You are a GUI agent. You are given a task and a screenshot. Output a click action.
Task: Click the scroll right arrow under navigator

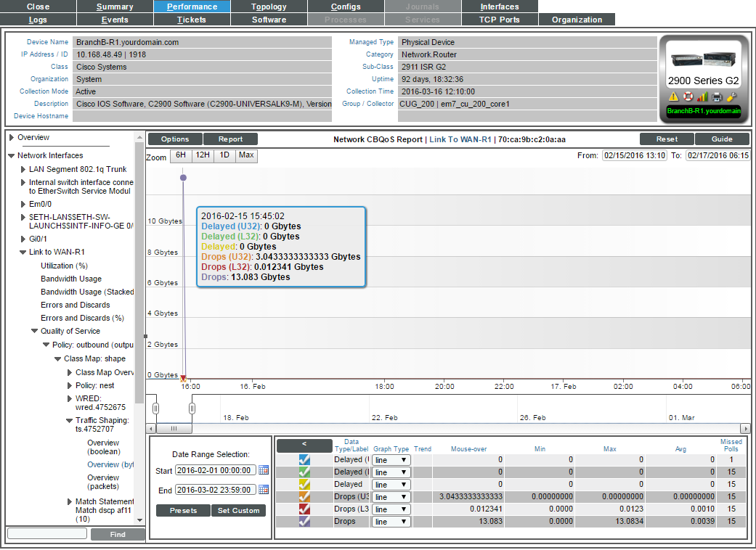(745, 428)
